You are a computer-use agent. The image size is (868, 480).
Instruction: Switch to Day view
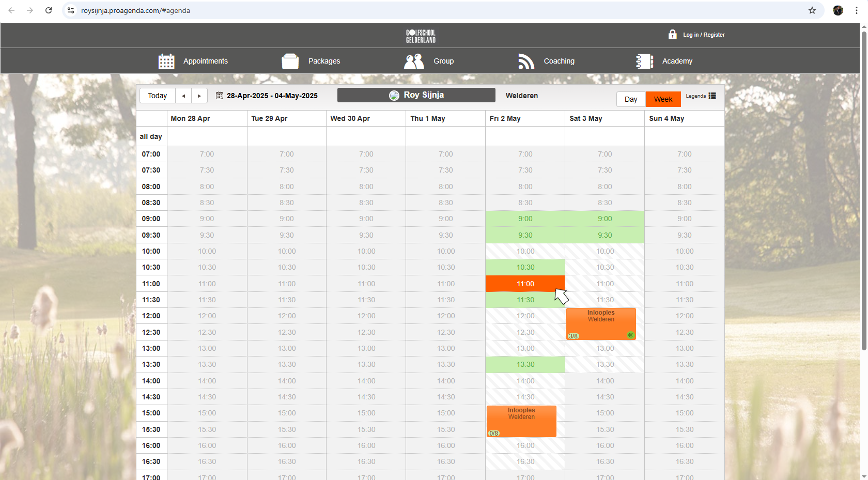tap(630, 99)
